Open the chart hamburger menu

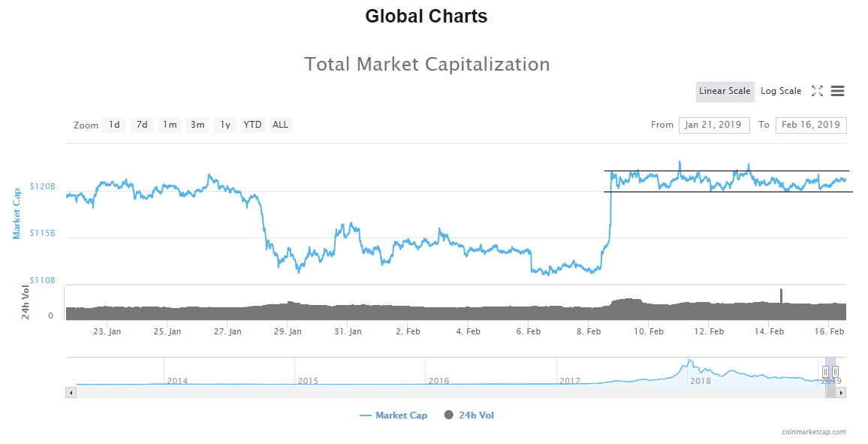click(837, 91)
